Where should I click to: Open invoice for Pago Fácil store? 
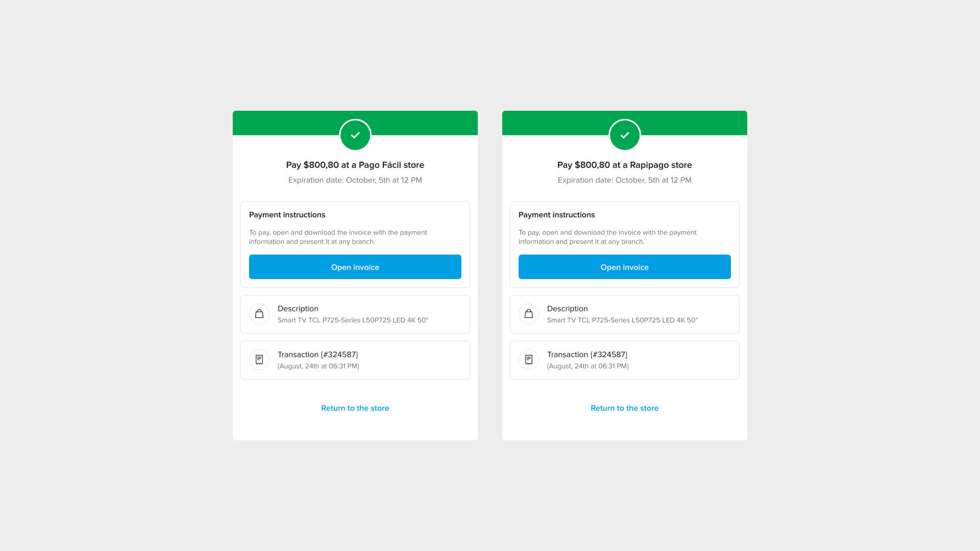[x=355, y=266]
